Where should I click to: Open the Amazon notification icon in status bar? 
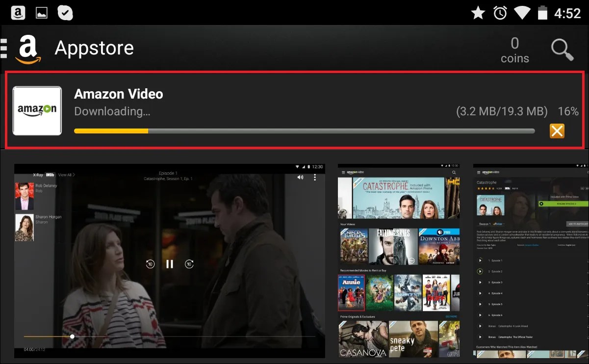pos(18,12)
